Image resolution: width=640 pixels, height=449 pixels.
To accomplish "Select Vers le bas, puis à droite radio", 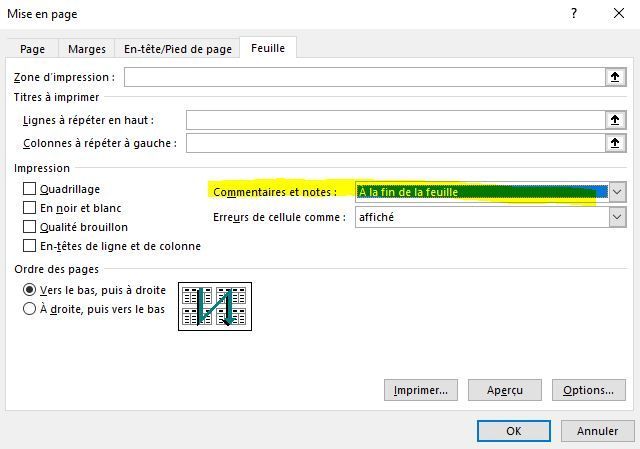I will 29,290.
